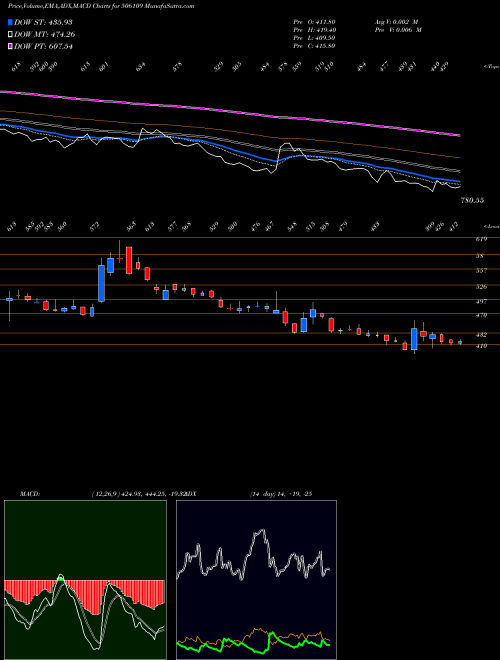Click the 419 price axis label
500x660 pixels.
pos(482,346)
